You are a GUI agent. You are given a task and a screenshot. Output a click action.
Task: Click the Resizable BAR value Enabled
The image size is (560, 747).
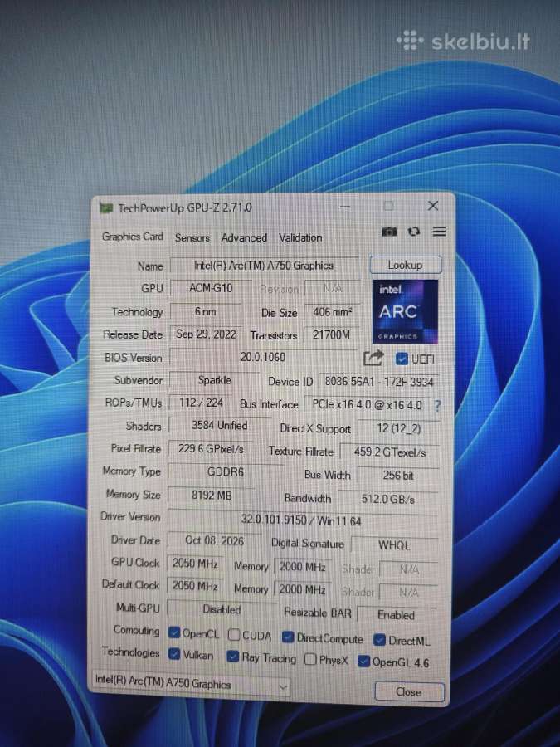[397, 614]
